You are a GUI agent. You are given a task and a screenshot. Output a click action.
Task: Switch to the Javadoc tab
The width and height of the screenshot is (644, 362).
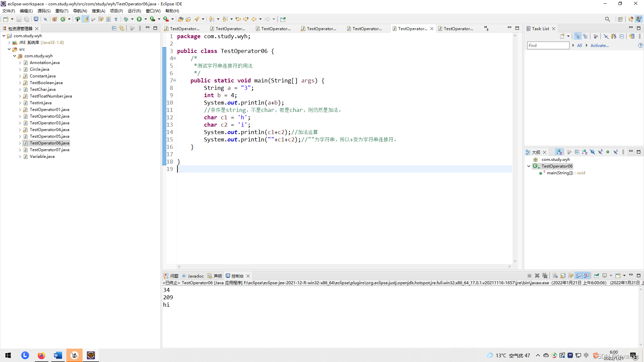195,276
